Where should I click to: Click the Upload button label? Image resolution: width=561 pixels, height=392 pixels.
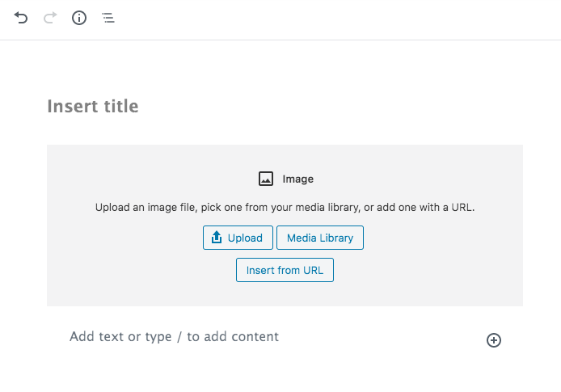click(245, 238)
